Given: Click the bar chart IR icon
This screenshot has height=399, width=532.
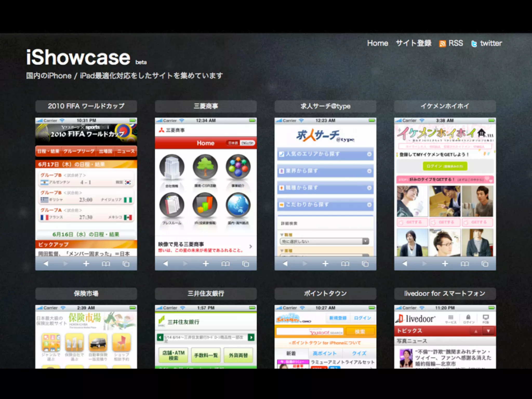Looking at the screenshot, I should point(205,205).
